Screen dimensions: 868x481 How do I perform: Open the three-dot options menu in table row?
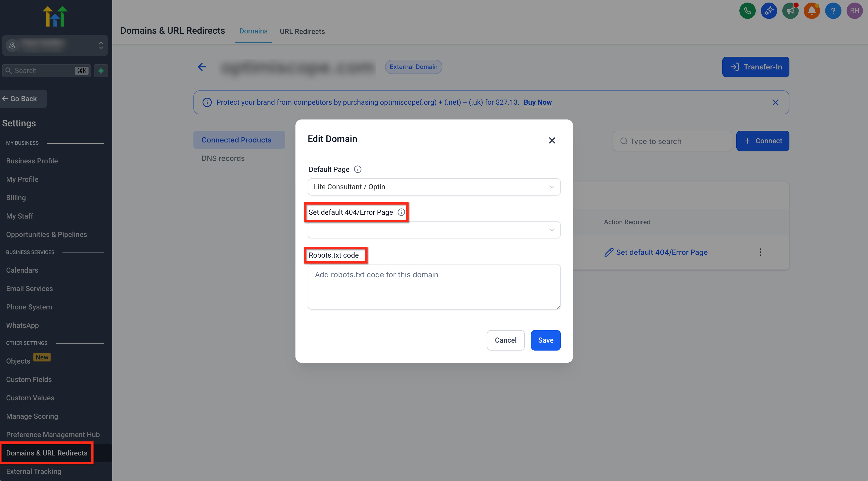point(760,252)
